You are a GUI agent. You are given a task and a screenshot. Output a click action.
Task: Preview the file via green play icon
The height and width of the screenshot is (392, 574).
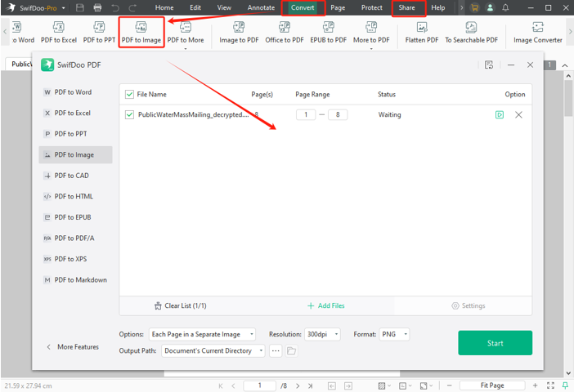click(500, 115)
